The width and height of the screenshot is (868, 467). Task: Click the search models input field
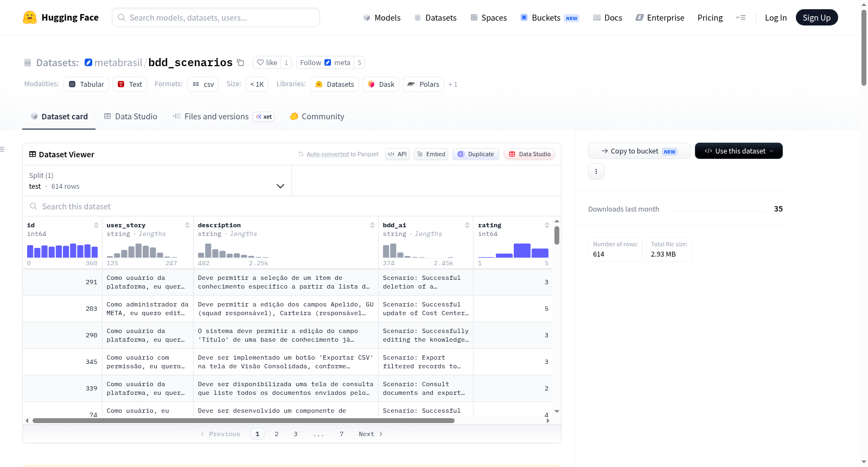[x=216, y=17]
